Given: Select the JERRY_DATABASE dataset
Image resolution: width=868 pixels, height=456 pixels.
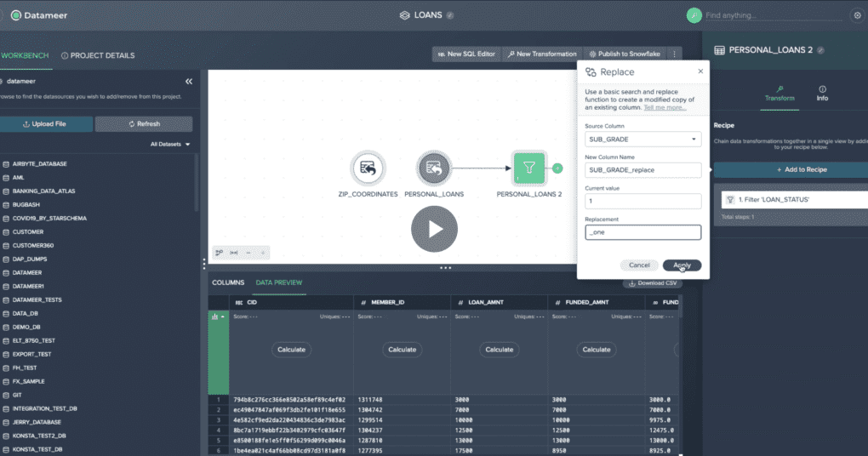Looking at the screenshot, I should point(37,423).
